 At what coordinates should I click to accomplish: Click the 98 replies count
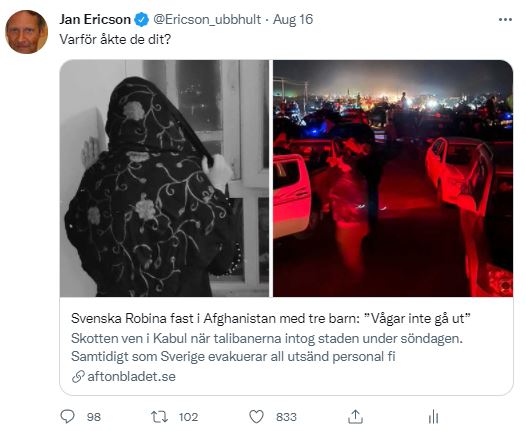click(94, 417)
